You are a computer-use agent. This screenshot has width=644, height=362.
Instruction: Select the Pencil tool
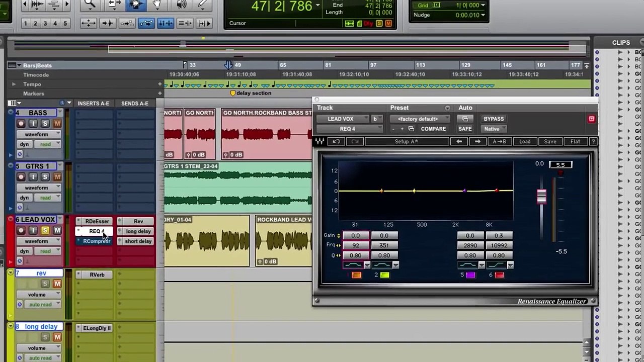(x=202, y=4)
